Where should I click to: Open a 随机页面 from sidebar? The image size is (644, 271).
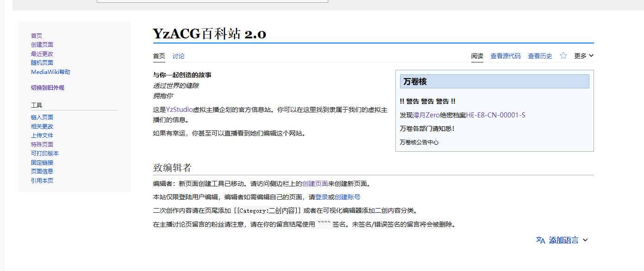click(x=42, y=63)
